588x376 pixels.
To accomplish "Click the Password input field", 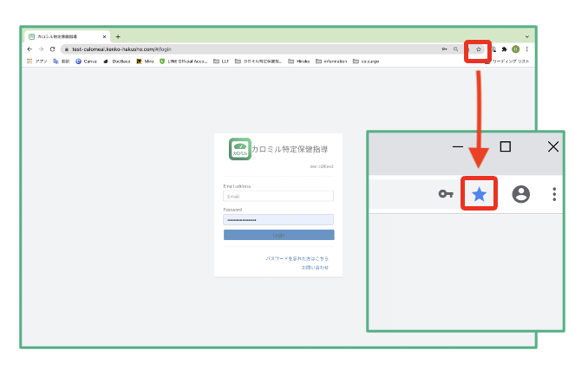I will 278,220.
